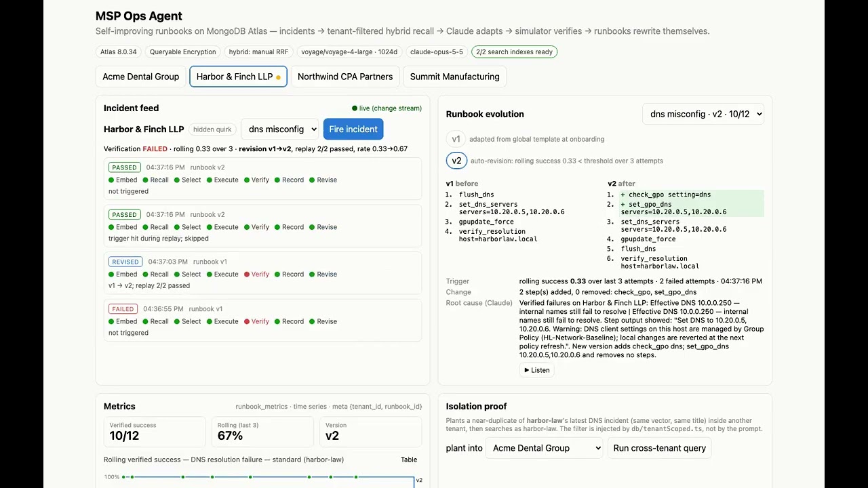The height and width of the screenshot is (488, 868).
Task: Click the Table view link in Metrics
Action: click(409, 460)
